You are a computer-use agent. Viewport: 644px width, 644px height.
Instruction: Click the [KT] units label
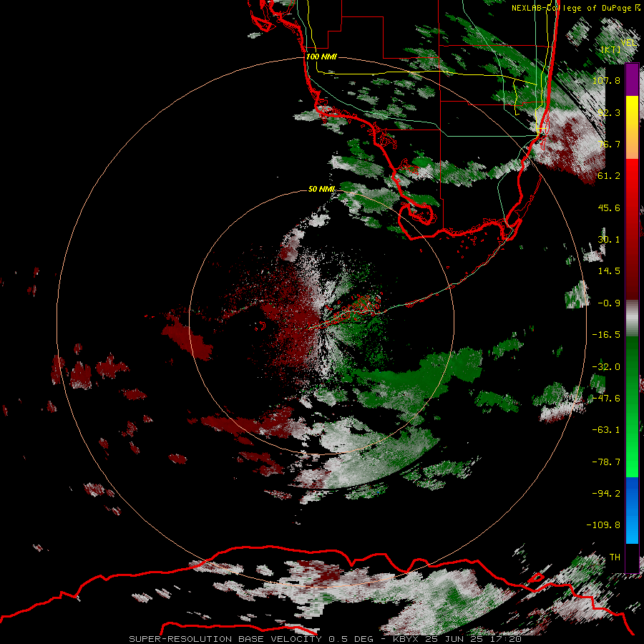click(610, 49)
